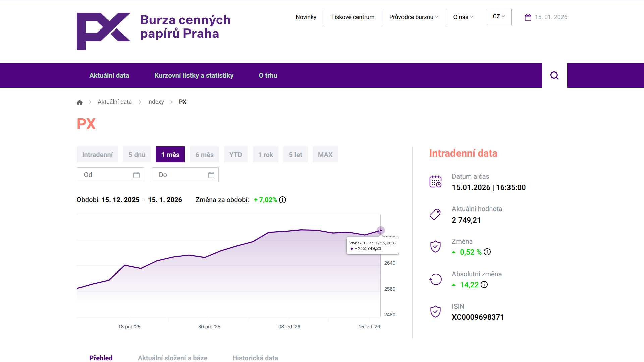Click the Do end date field

(185, 175)
